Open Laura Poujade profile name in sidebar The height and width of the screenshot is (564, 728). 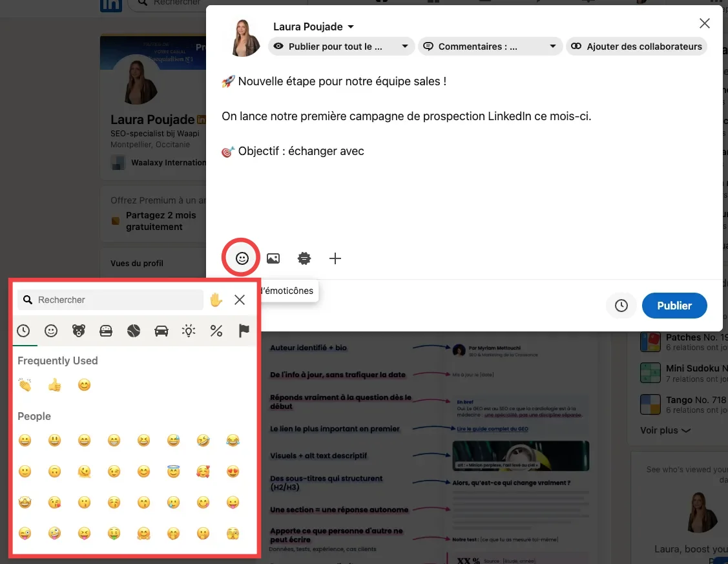click(152, 120)
